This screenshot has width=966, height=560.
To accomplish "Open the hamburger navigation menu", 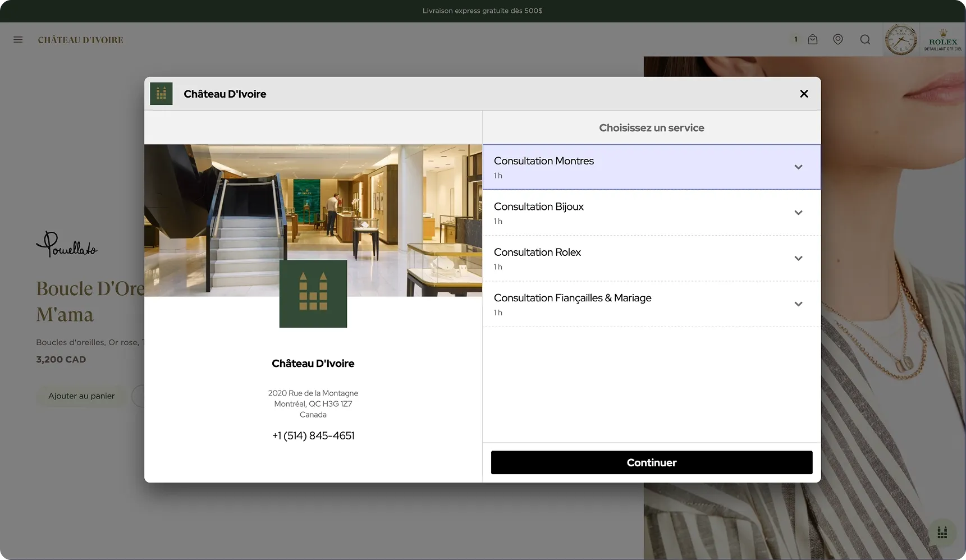I will 18,40.
